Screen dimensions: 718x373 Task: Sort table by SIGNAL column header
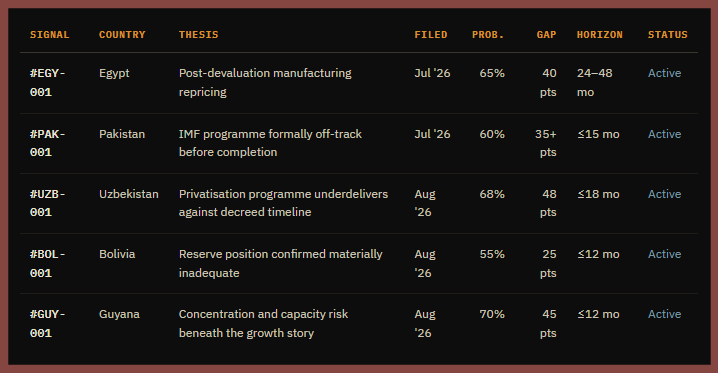pyautogui.click(x=49, y=35)
